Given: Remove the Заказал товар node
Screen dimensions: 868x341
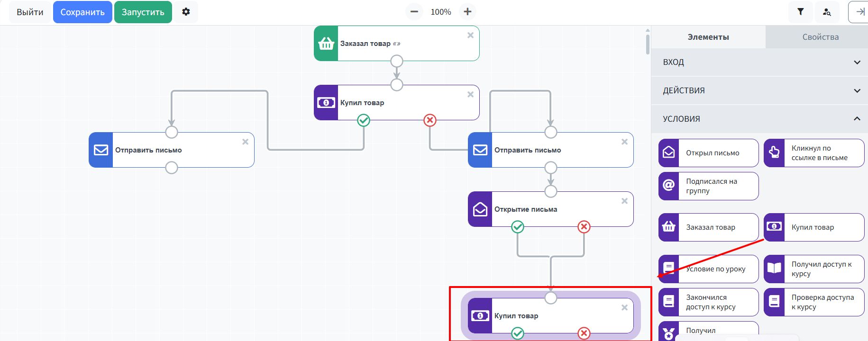Looking at the screenshot, I should (470, 35).
